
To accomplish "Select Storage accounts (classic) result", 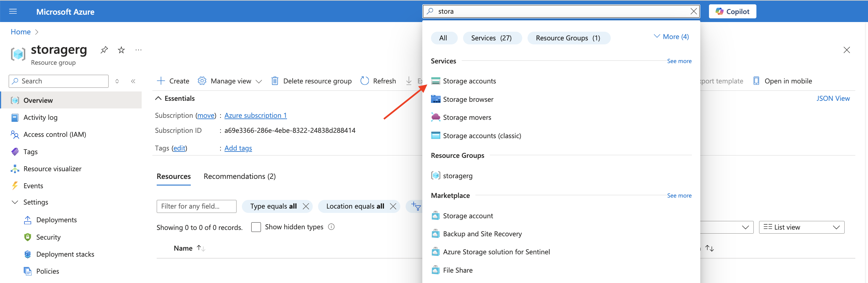I will click(x=482, y=136).
